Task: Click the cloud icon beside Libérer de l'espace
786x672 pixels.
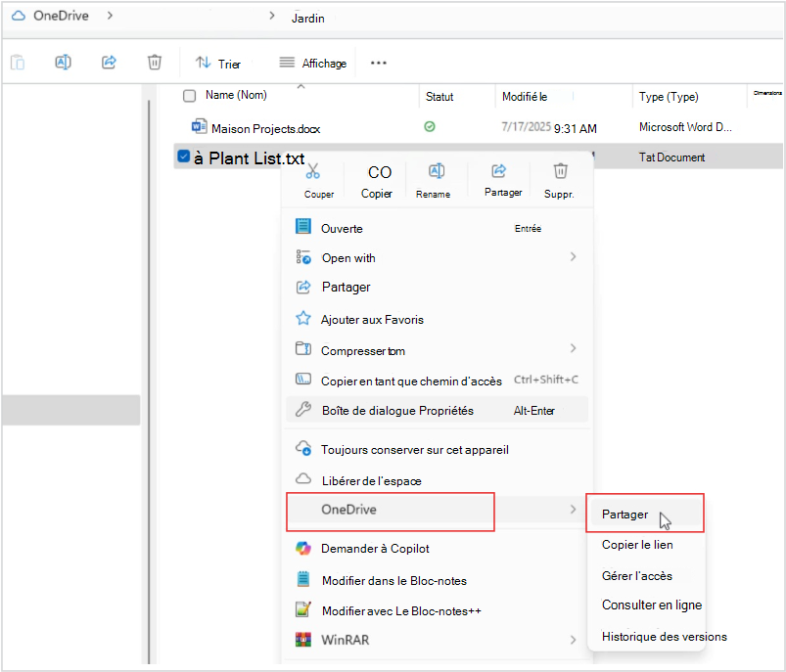Action: click(303, 478)
